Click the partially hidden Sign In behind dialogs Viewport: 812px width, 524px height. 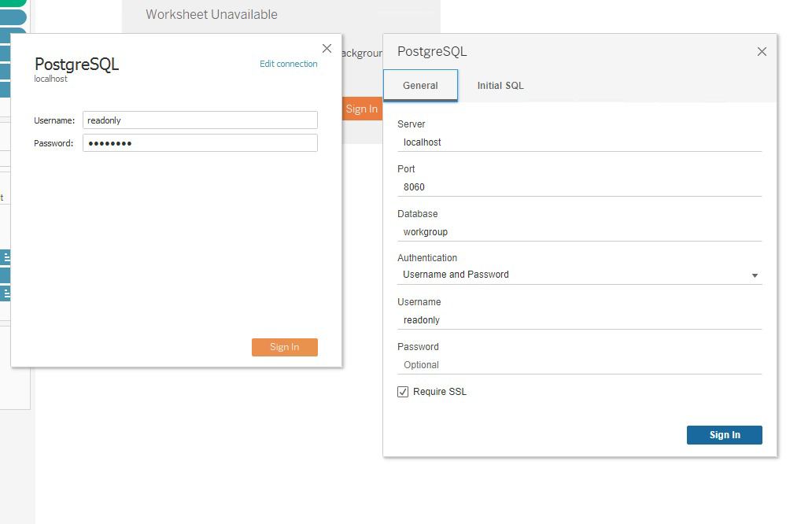361,109
